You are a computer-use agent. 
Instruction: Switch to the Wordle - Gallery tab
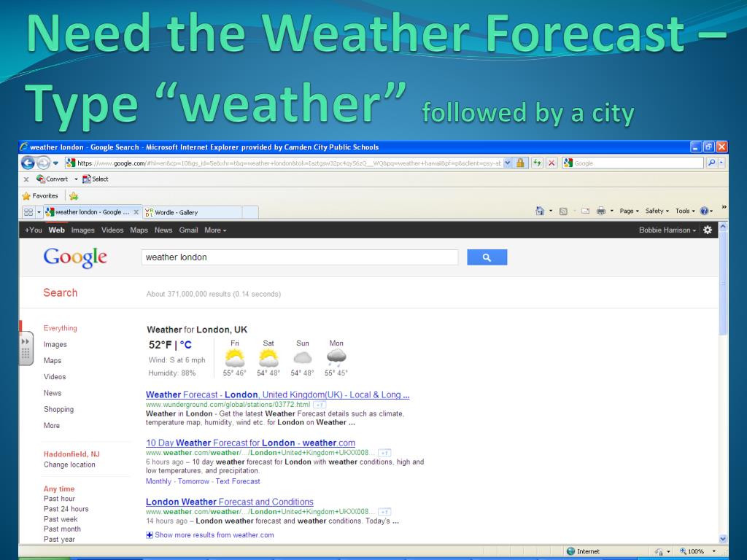(193, 212)
